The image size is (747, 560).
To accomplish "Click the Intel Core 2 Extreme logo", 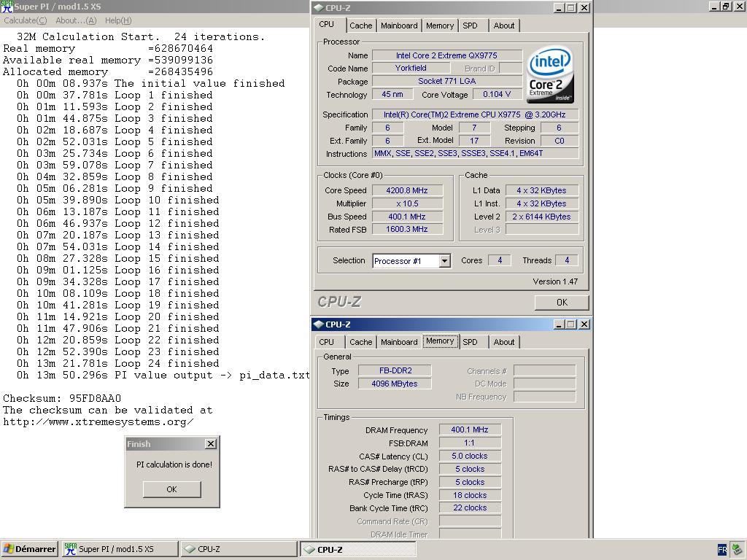I will pos(550,74).
